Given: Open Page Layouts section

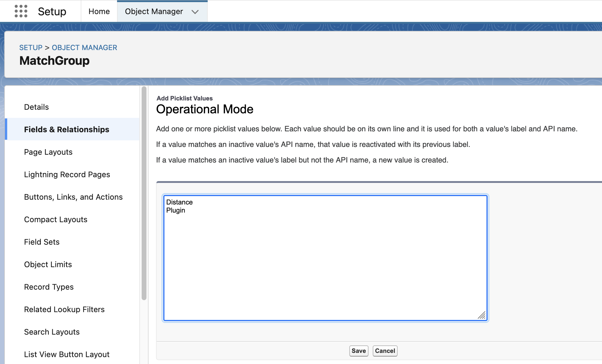Looking at the screenshot, I should [x=72, y=152].
